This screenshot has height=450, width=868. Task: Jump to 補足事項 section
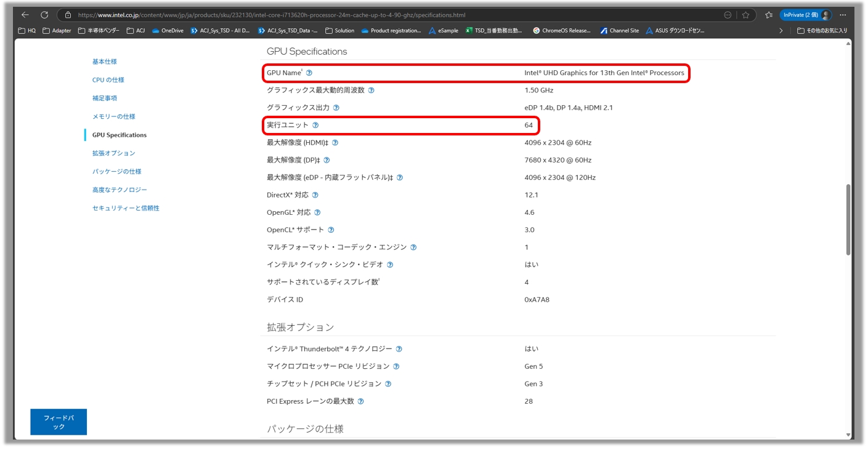pyautogui.click(x=105, y=98)
